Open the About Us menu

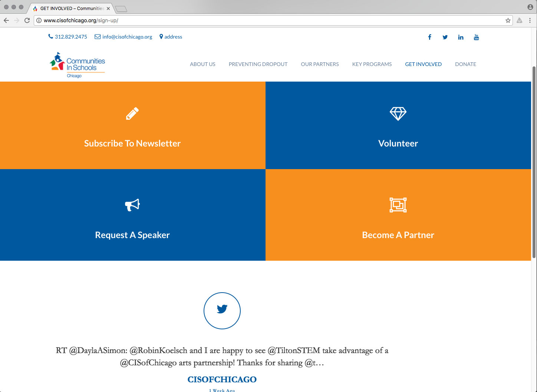point(202,64)
